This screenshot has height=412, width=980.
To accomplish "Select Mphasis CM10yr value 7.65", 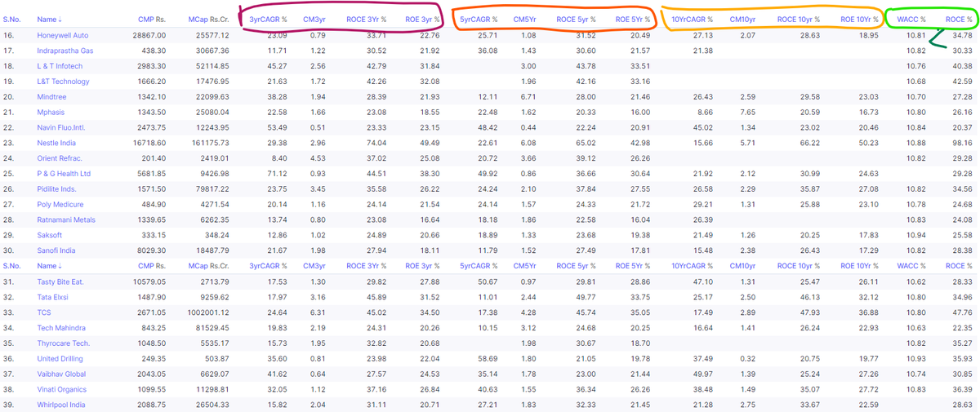I will [x=748, y=113].
